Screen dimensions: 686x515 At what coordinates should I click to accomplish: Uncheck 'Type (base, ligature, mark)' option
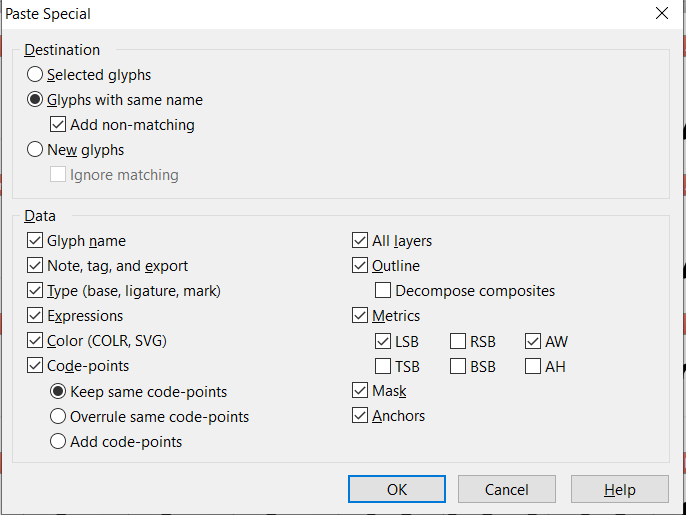(36, 291)
